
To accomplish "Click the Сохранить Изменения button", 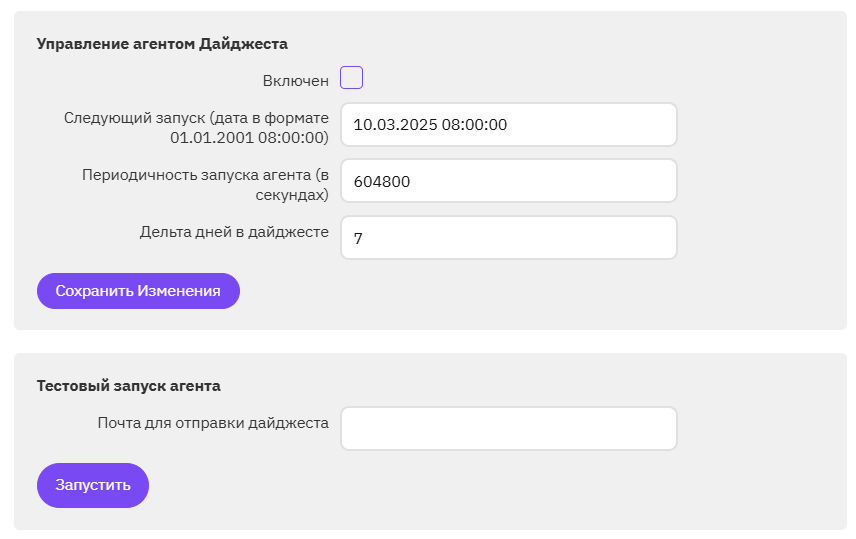I will point(138,291).
